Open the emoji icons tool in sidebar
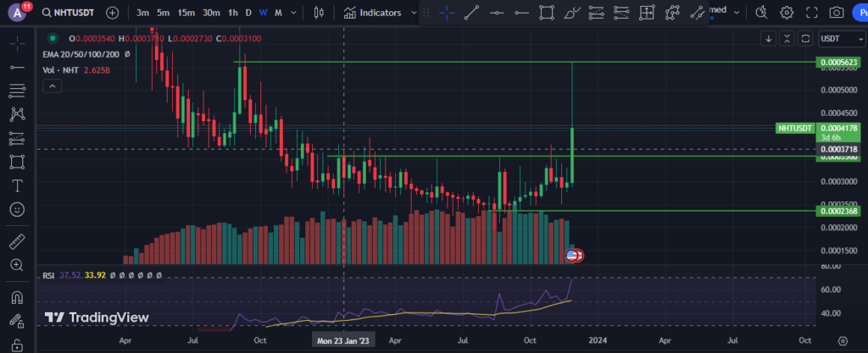Screen dimensions: 868x353 (17, 209)
